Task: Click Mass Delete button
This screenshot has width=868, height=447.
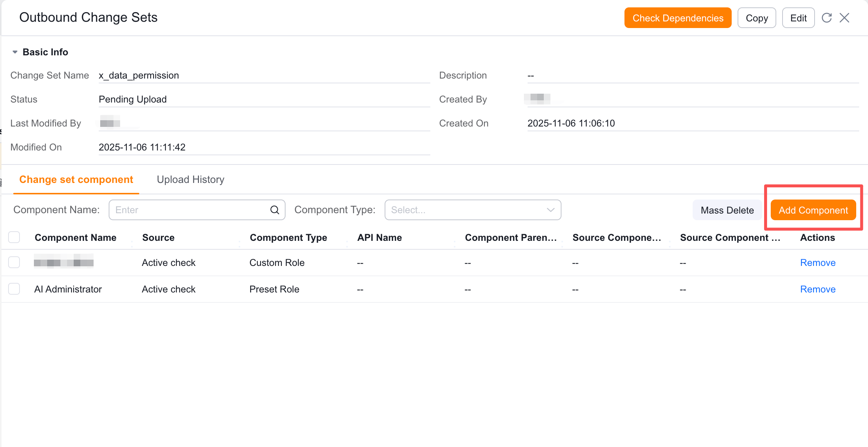Action: coord(727,210)
